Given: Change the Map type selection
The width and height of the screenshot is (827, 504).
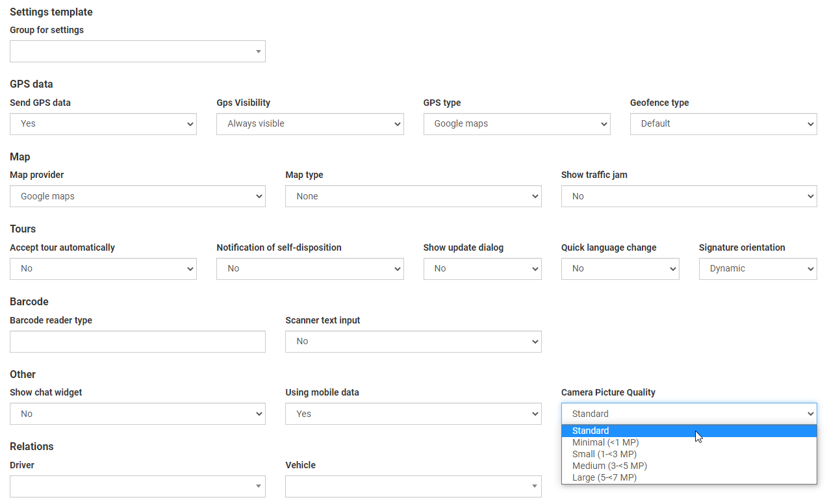Looking at the screenshot, I should click(413, 196).
